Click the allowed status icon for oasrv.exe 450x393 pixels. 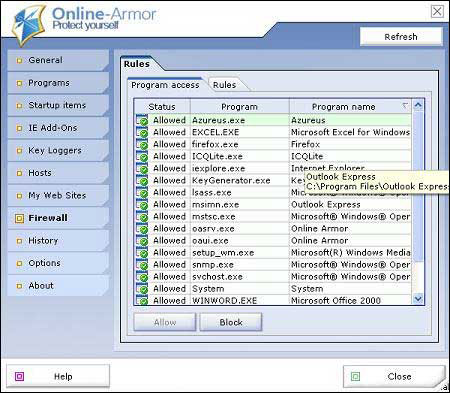pos(142,228)
